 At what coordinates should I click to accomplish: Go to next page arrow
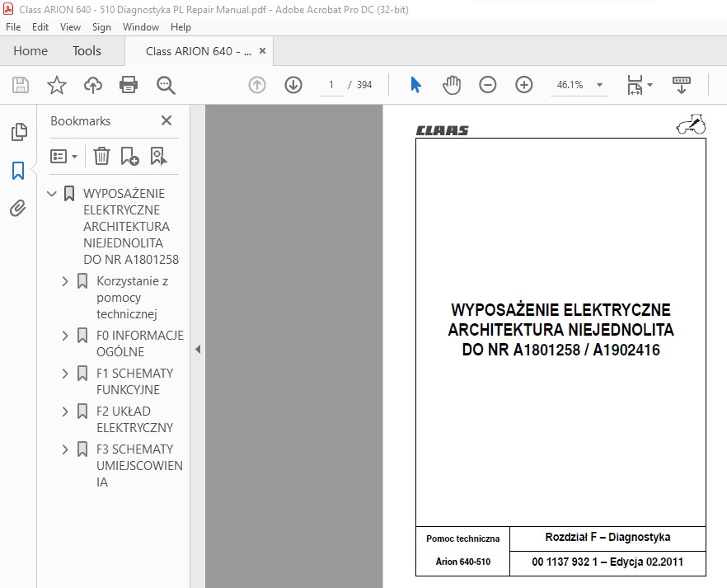coord(293,85)
